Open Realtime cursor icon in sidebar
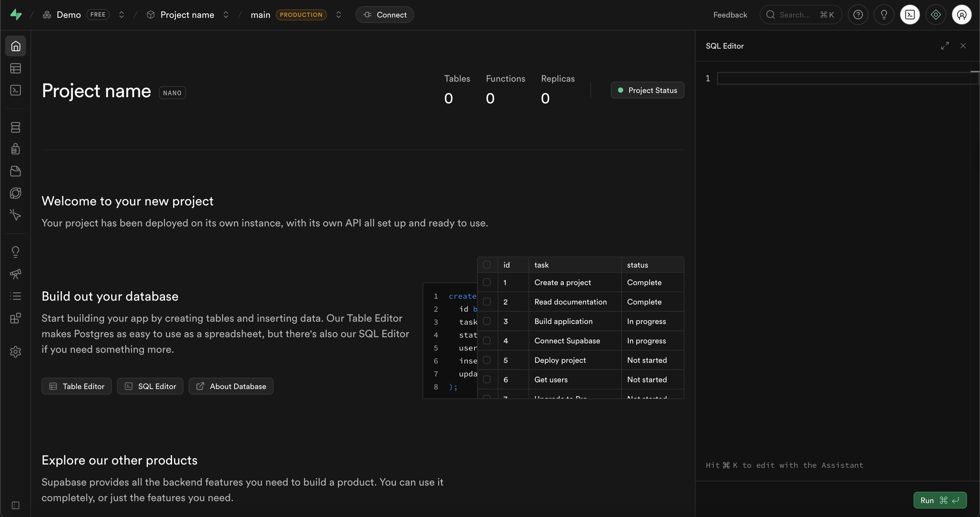Viewport: 980px width, 517px height. pos(16,215)
